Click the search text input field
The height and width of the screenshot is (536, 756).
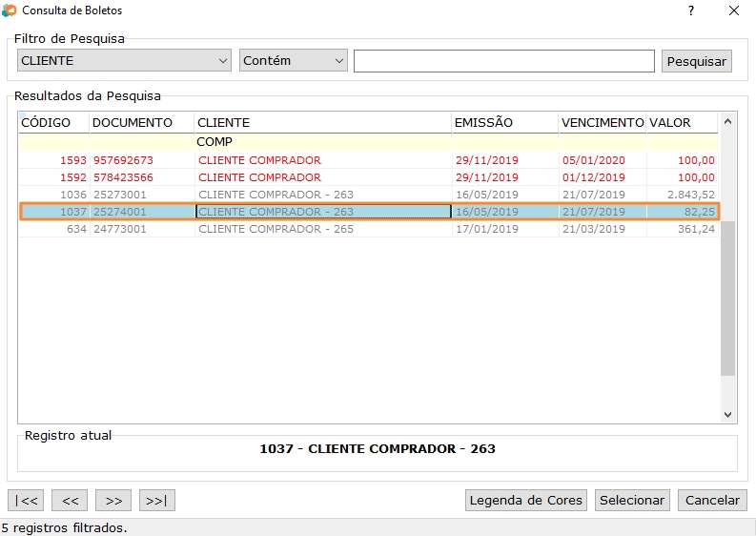tap(503, 61)
